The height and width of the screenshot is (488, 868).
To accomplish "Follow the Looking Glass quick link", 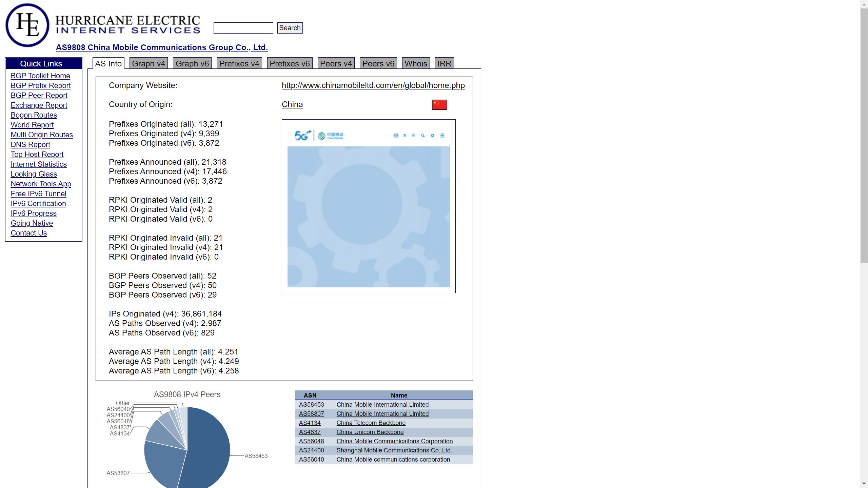I will (x=34, y=174).
